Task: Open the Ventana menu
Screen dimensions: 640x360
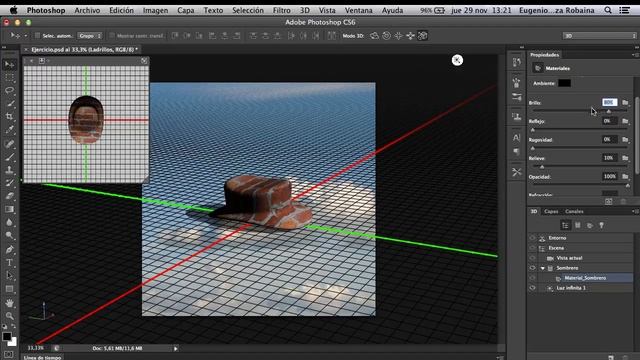Action: [358, 10]
